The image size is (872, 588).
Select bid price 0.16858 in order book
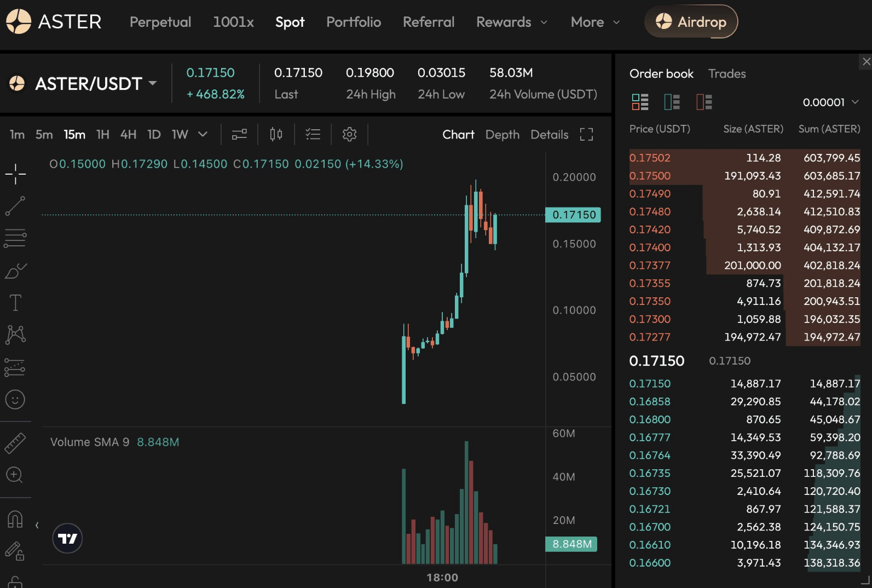(x=650, y=402)
